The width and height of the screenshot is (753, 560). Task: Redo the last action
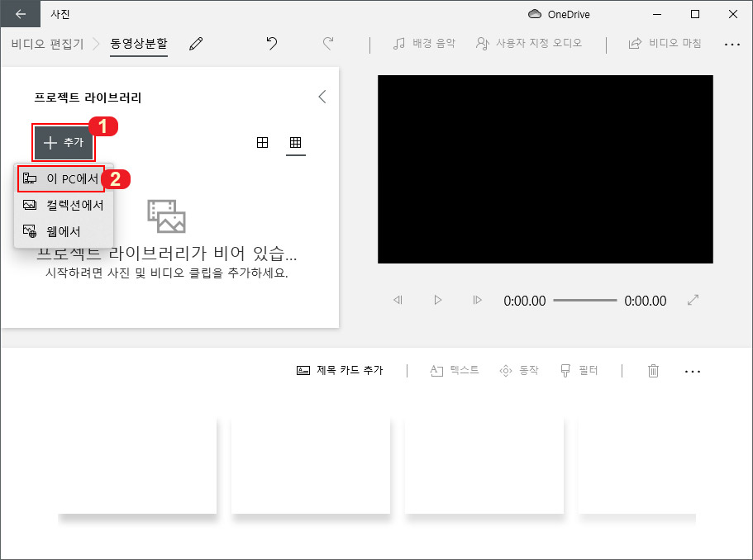[x=328, y=42]
